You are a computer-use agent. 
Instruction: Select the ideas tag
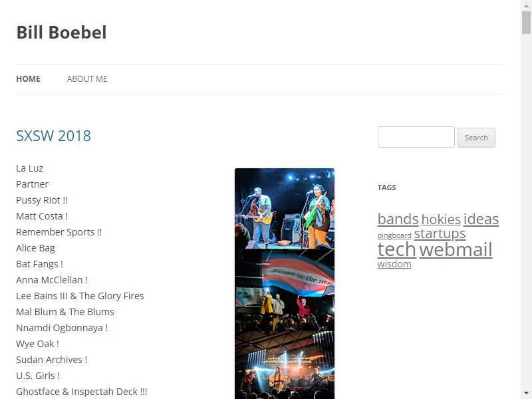[x=481, y=219]
